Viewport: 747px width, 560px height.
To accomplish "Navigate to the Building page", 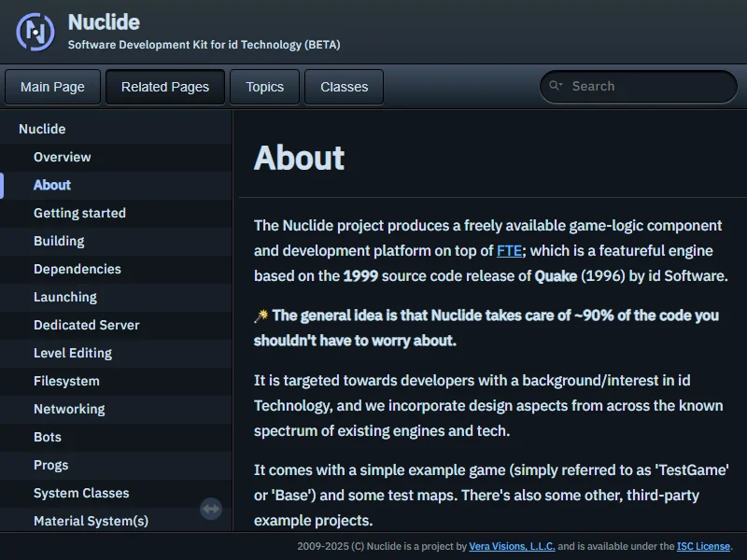I will [59, 241].
